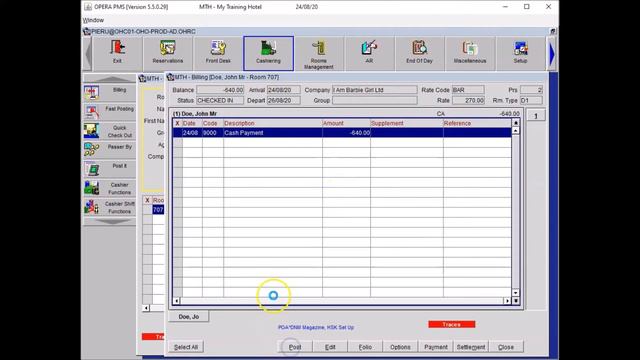Click the Payment button
The height and width of the screenshot is (360, 640).
pos(436,347)
